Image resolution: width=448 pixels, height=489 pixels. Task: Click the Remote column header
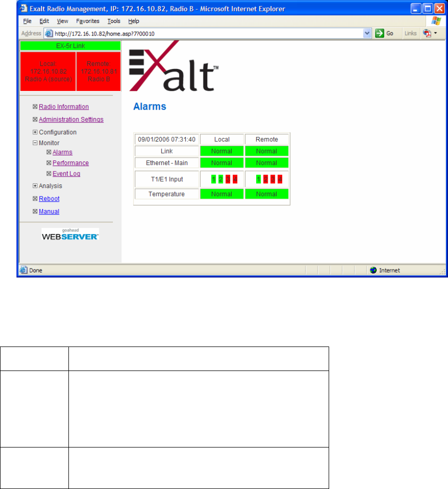point(267,139)
